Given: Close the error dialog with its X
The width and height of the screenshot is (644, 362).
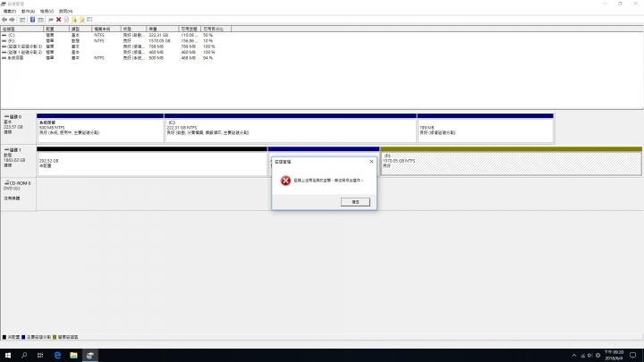Looking at the screenshot, I should pyautogui.click(x=372, y=162).
